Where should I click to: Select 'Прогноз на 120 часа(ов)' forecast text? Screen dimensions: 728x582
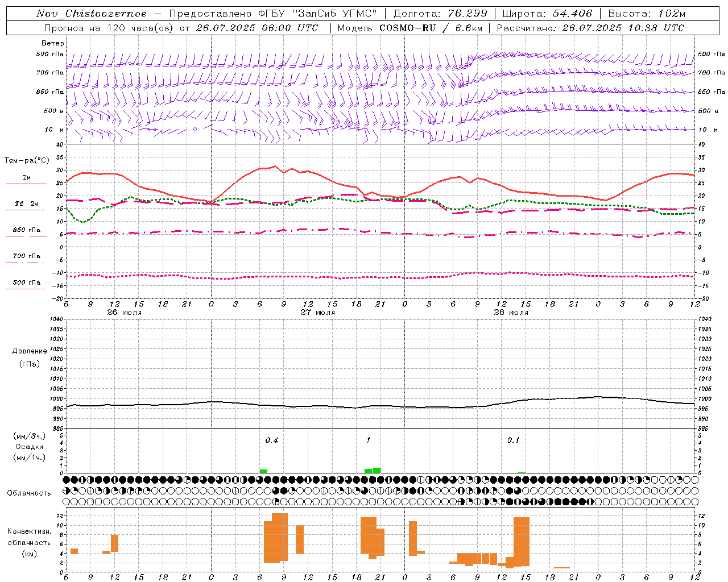[109, 28]
